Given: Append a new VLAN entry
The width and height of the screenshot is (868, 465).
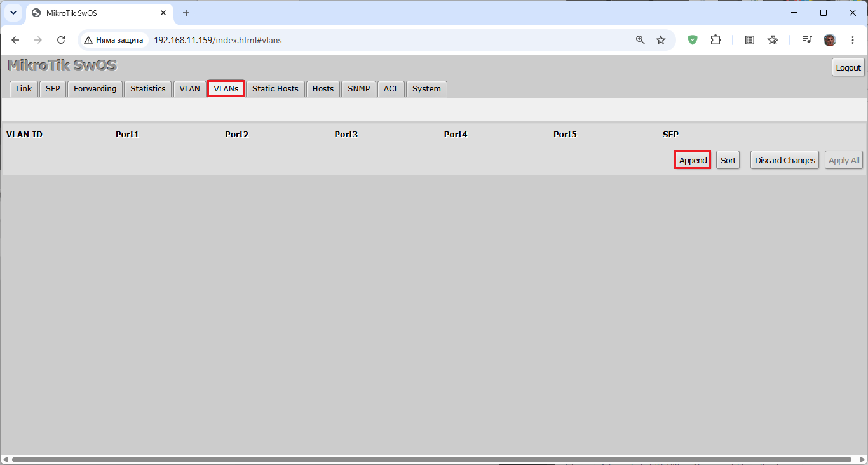Looking at the screenshot, I should pos(693,160).
